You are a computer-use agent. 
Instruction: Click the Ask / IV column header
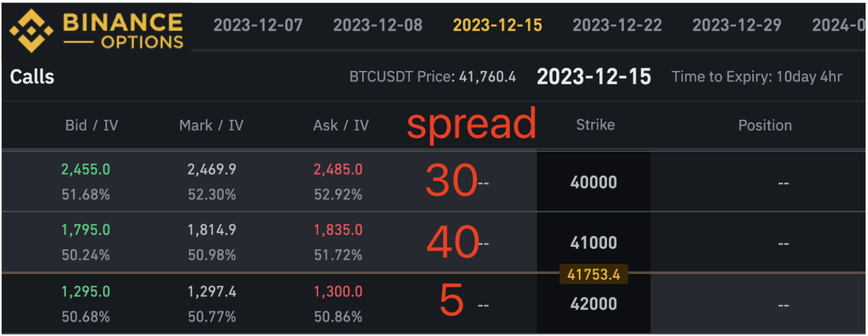pyautogui.click(x=341, y=125)
